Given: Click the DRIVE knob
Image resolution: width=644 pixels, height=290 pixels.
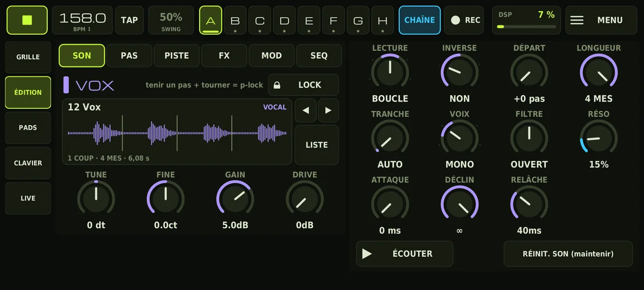Looking at the screenshot, I should (305, 199).
